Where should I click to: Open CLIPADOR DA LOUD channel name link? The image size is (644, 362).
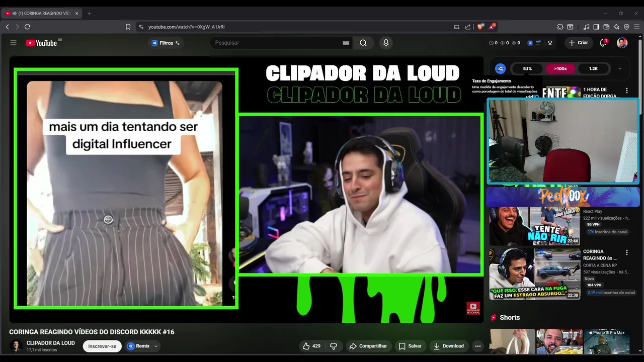coord(50,343)
